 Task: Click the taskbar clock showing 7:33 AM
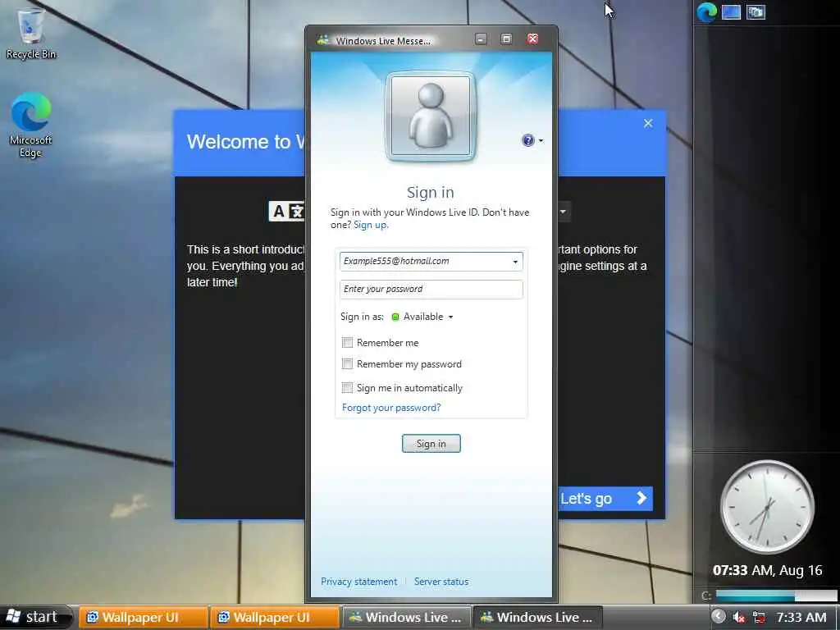[x=801, y=617]
